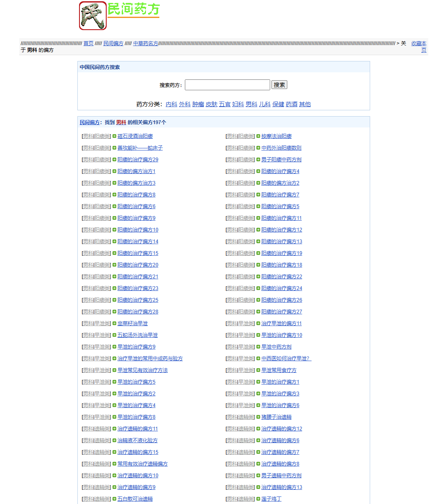This screenshot has width=445, height=504.
Task: Select the green arrow icon beside 治精液不液化验方
Action: pos(114,440)
